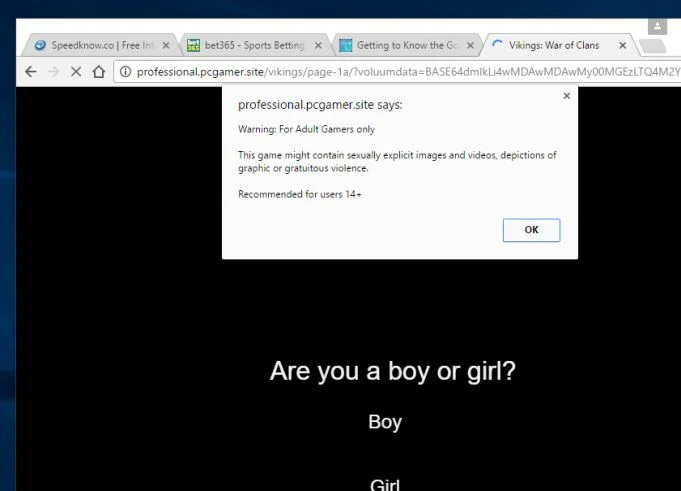Stop loading the page
Viewport: 681px width, 491px height.
point(76,72)
